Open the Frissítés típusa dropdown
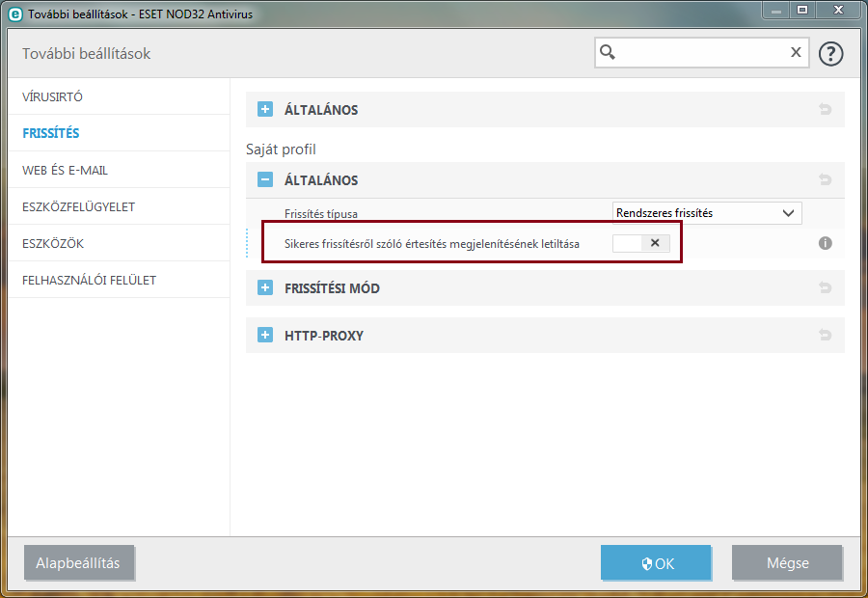Viewport: 868px width, 598px height. point(707,213)
